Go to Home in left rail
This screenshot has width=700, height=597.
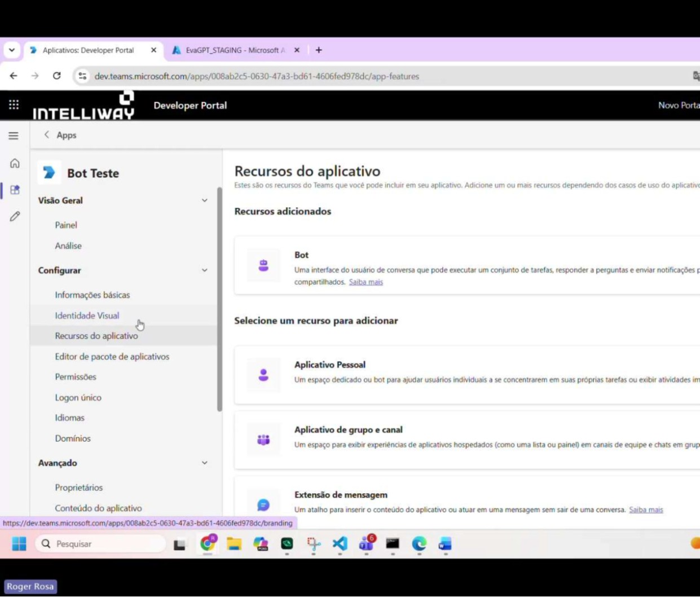pos(15,164)
